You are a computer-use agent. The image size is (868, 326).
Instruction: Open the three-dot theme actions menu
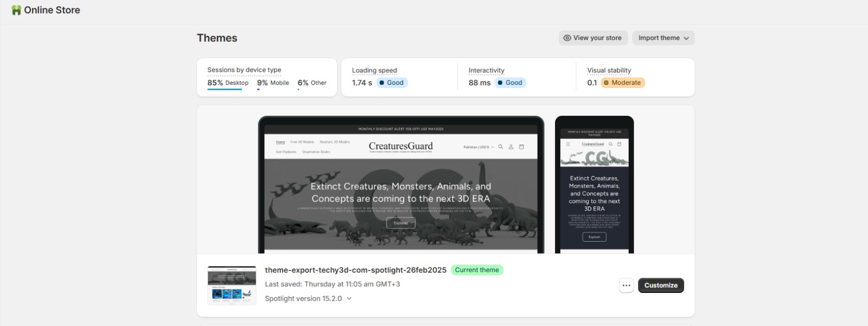(x=626, y=285)
